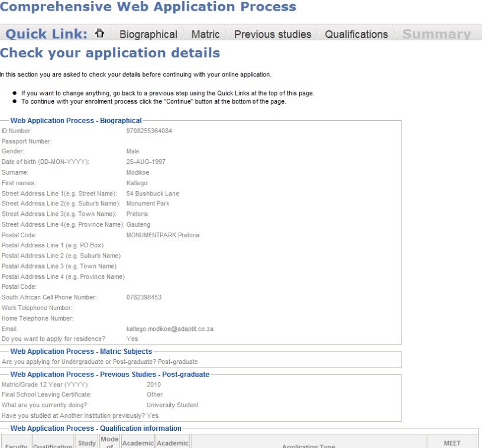
Task: Open the Biographical quick link
Action: pos(147,34)
